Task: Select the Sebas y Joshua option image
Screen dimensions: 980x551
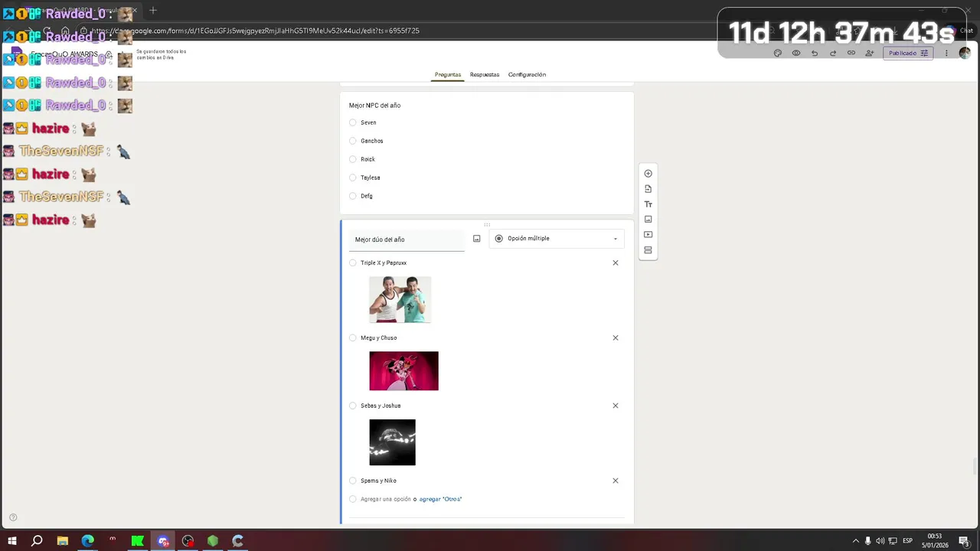Action: pyautogui.click(x=392, y=442)
